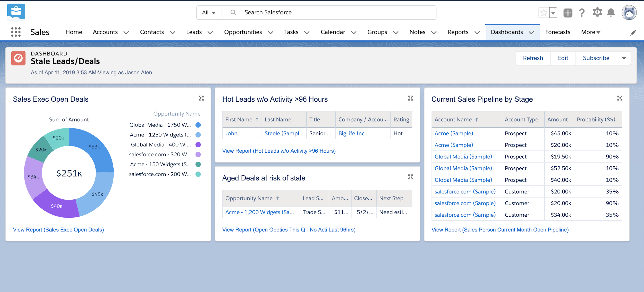The height and width of the screenshot is (292, 644).
Task: Add this page to favorites star
Action: [544, 13]
